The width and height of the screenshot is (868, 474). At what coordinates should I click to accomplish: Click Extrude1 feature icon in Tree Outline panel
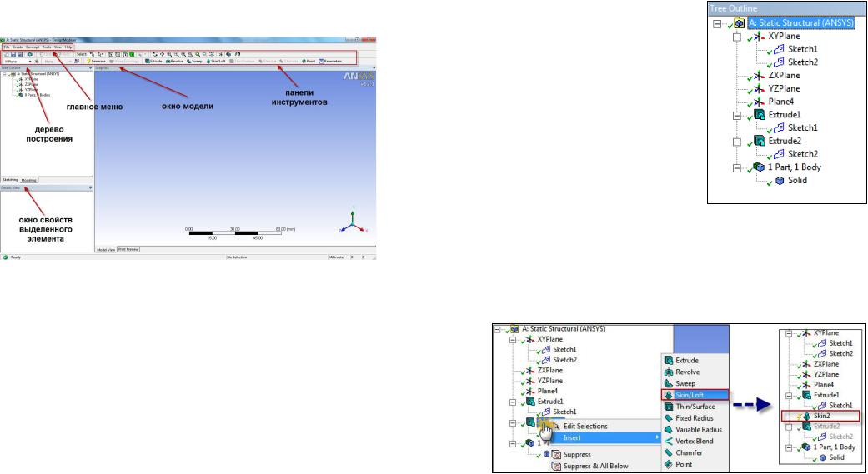click(759, 115)
